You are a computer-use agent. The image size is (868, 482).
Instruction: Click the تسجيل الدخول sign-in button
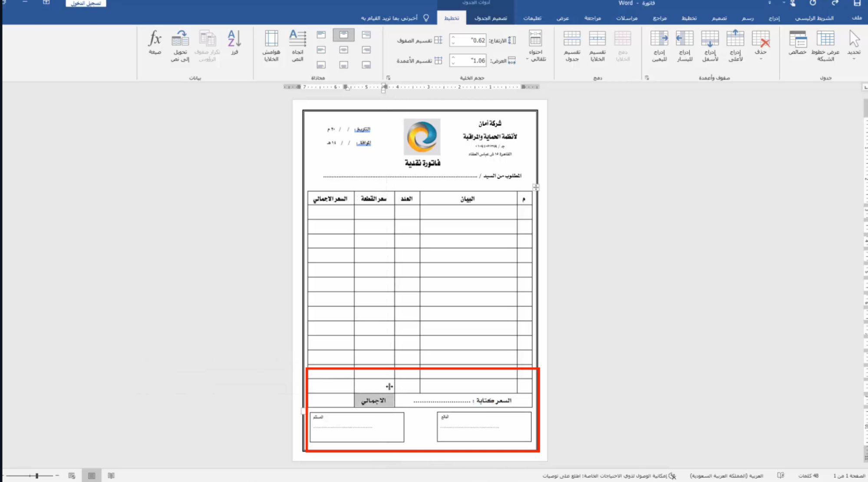[85, 3]
